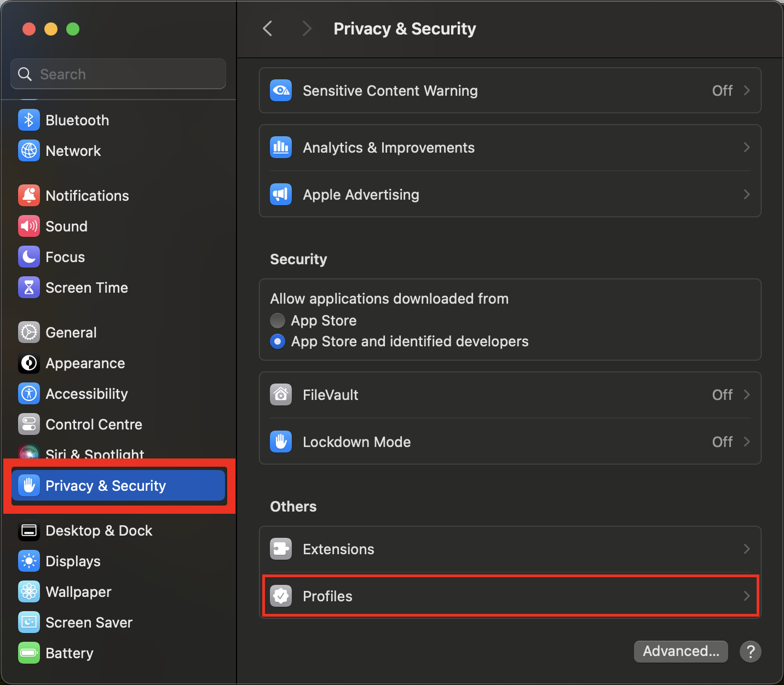Click the FileVault house icon
Image resolution: width=784 pixels, height=685 pixels.
(281, 395)
